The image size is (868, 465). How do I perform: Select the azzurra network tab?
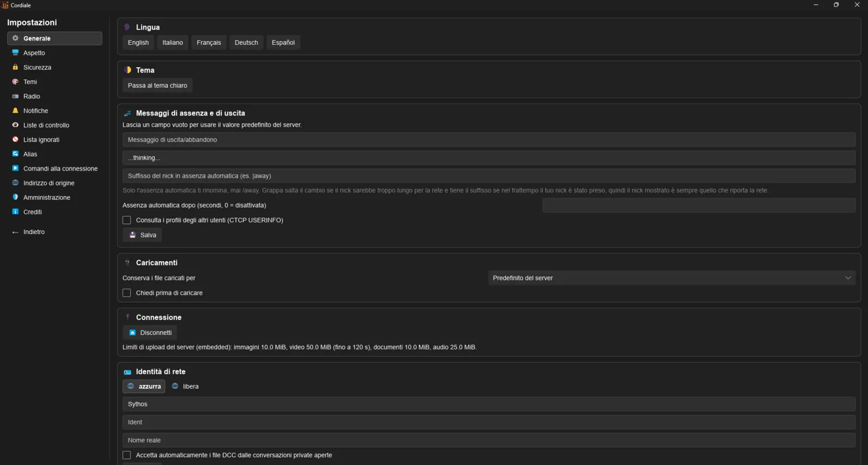click(x=144, y=386)
